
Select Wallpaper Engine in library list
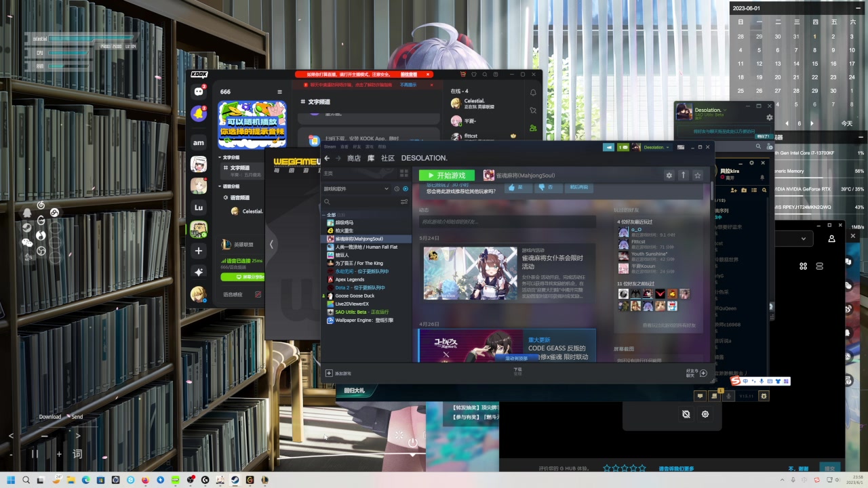pos(367,320)
